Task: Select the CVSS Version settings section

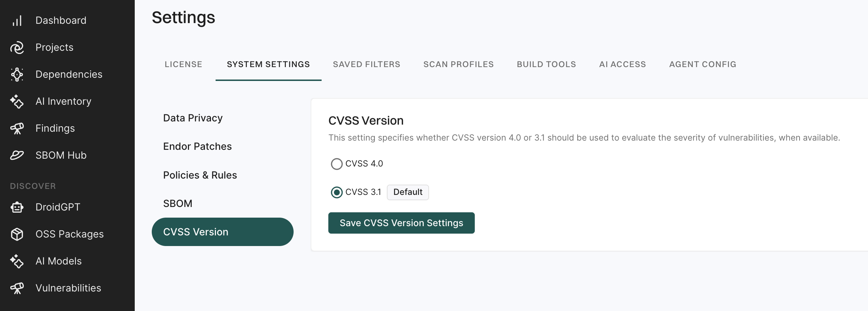Action: point(223,232)
